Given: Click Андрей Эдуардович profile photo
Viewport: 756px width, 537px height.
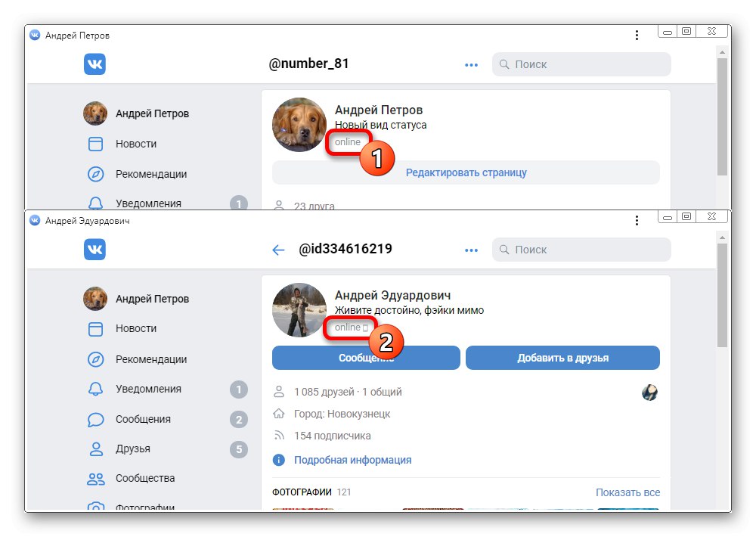Looking at the screenshot, I should coord(299,310).
